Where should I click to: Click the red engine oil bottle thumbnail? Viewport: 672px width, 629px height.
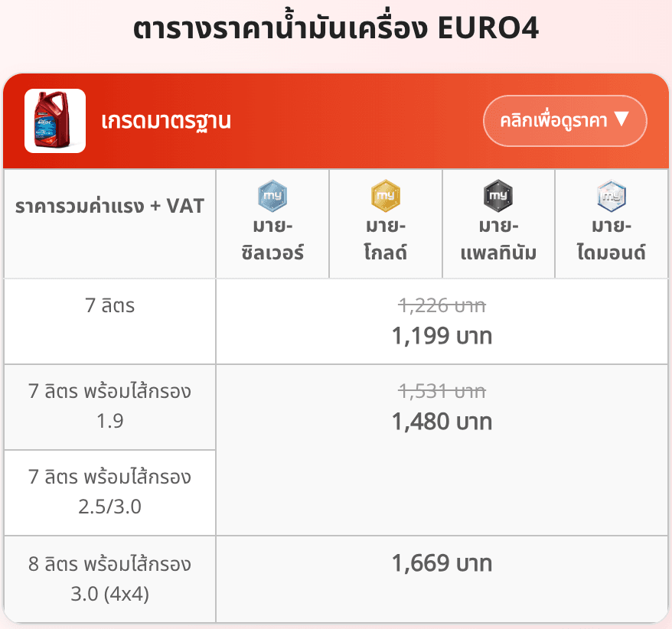(55, 121)
